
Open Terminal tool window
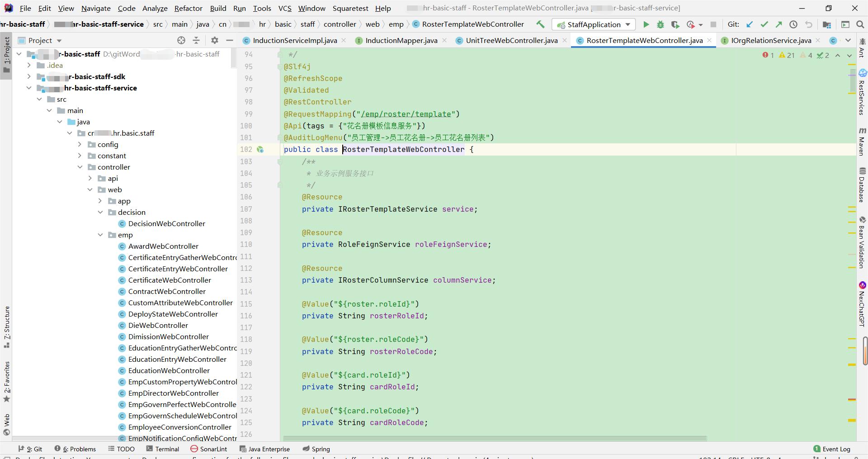click(x=163, y=449)
